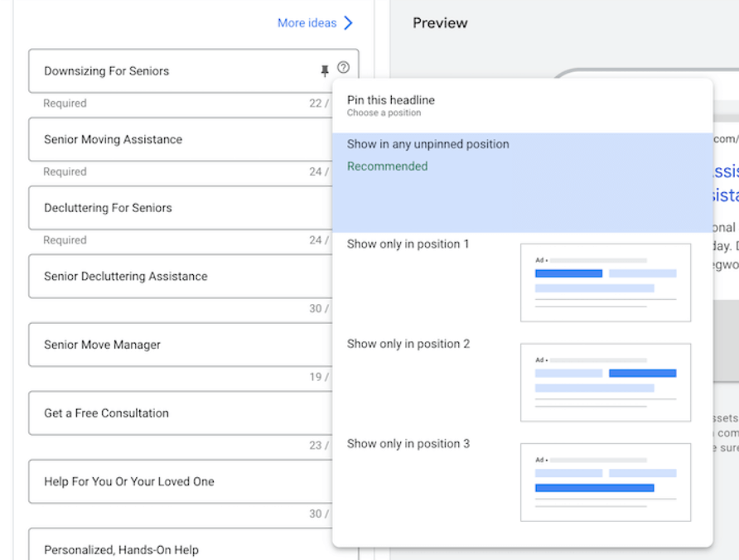Click the Ad label icon in position 3 preview
The width and height of the screenshot is (739, 560).
540,458
